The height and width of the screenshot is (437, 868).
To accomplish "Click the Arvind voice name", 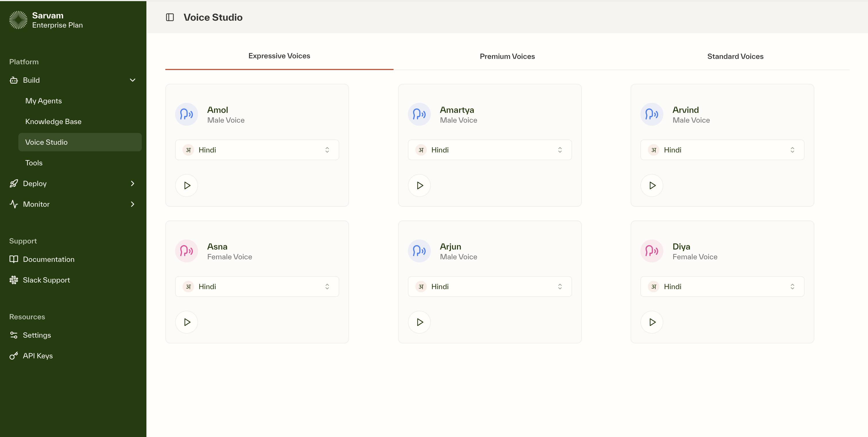I will click(685, 110).
